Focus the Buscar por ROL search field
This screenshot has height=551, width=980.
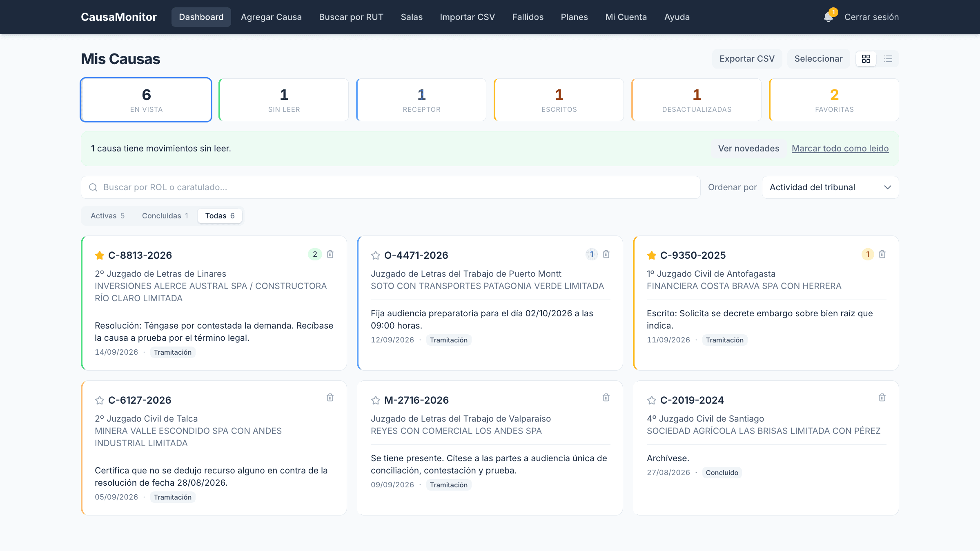pyautogui.click(x=391, y=187)
